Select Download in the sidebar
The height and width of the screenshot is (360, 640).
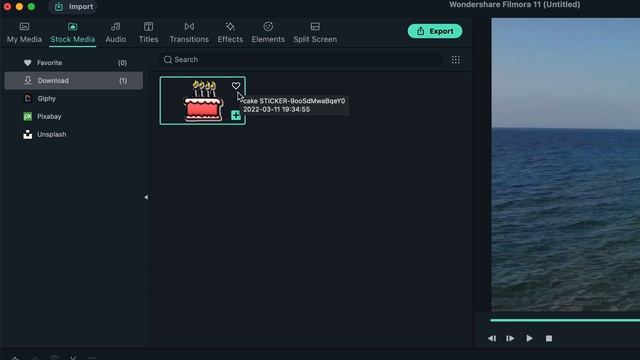[74, 80]
